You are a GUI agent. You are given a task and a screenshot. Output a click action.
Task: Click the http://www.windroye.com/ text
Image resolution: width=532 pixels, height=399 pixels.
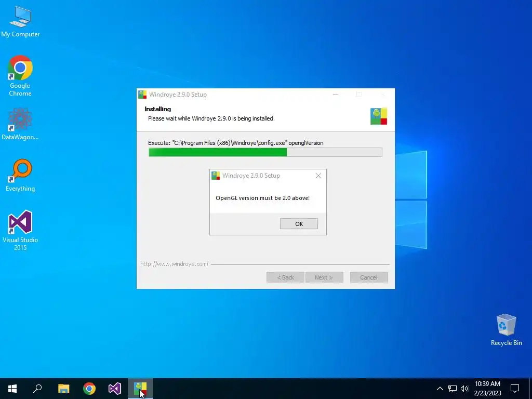coord(175,263)
